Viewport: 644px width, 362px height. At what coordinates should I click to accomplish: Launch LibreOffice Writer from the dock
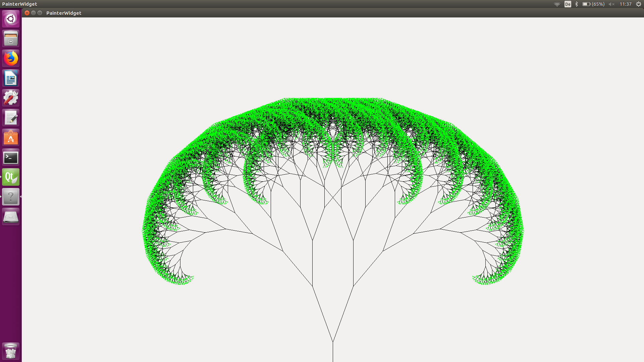pyautogui.click(x=11, y=78)
